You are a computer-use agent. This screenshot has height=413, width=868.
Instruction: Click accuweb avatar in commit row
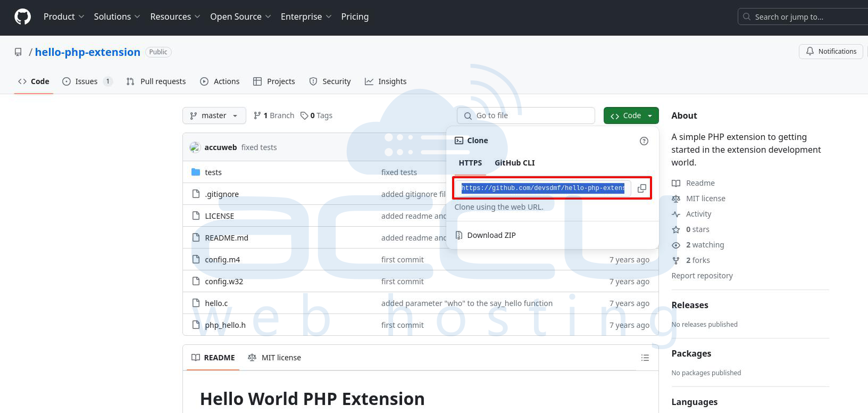[195, 147]
